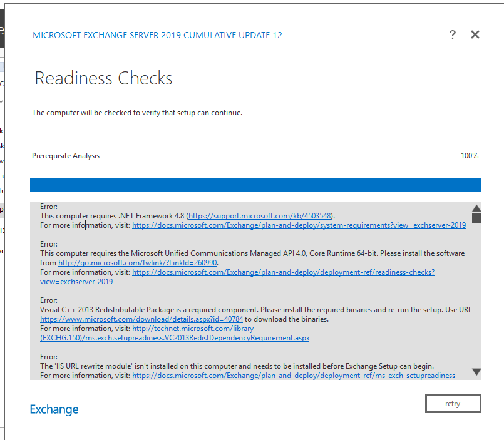Click the Prerequisite Analysis progress bar
The height and width of the screenshot is (440, 504).
click(x=255, y=185)
